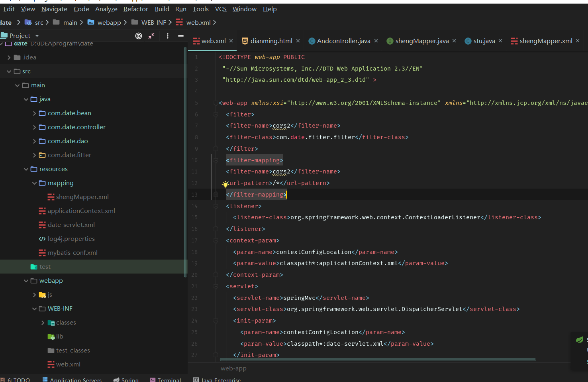
Task: Click the Project panel vertical scrollbar
Action: click(185, 161)
